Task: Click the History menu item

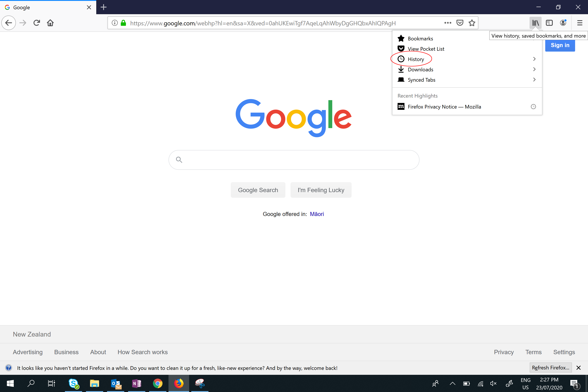Action: (x=416, y=59)
